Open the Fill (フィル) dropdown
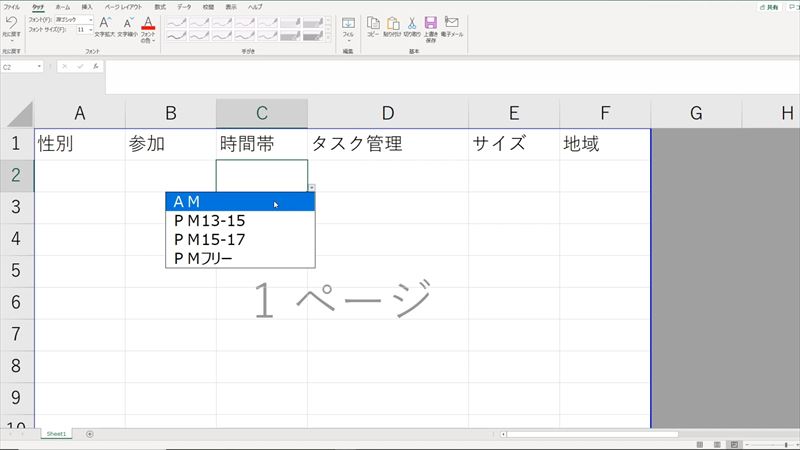The image size is (800, 450). click(348, 26)
